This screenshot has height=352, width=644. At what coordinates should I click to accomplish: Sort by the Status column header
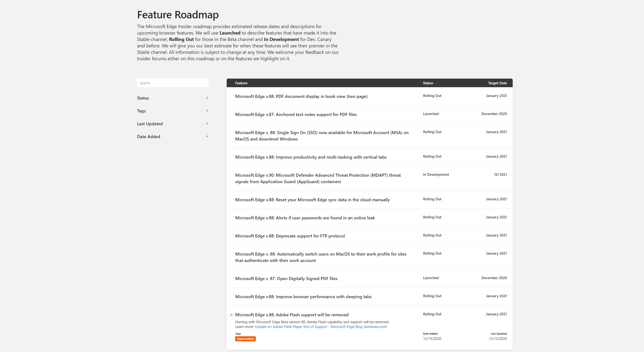tap(428, 83)
